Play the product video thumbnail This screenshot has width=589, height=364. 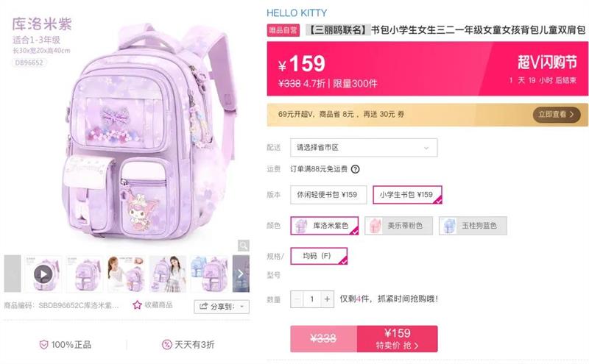coord(43,274)
